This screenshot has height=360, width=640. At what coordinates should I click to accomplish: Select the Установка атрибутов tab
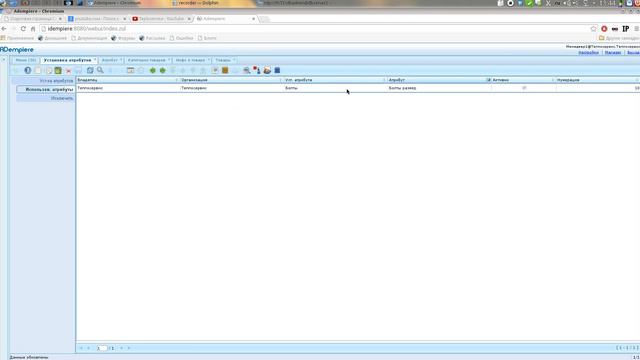(x=68, y=60)
